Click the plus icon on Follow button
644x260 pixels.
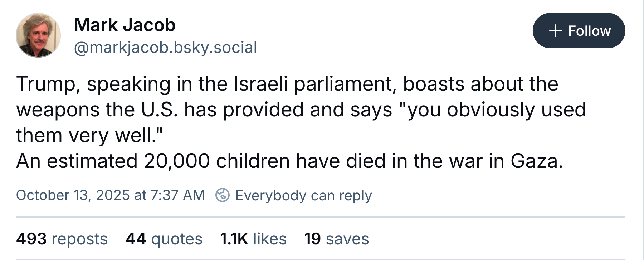point(555,31)
